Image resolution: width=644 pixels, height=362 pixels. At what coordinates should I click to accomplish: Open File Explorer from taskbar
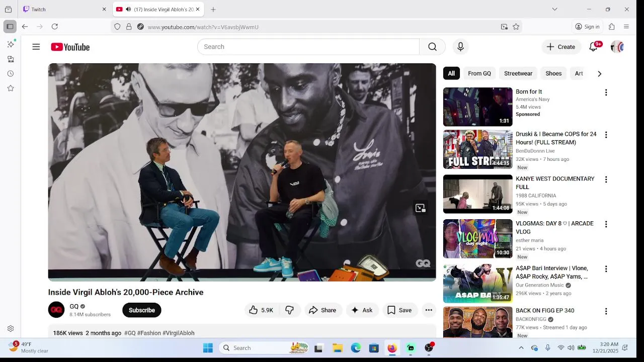point(338,348)
